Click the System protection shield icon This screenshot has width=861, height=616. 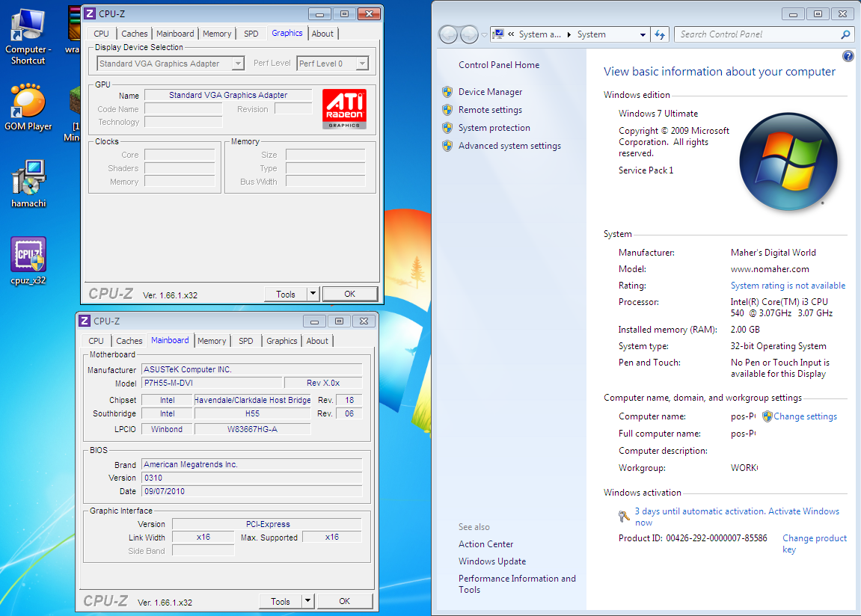pyautogui.click(x=447, y=128)
